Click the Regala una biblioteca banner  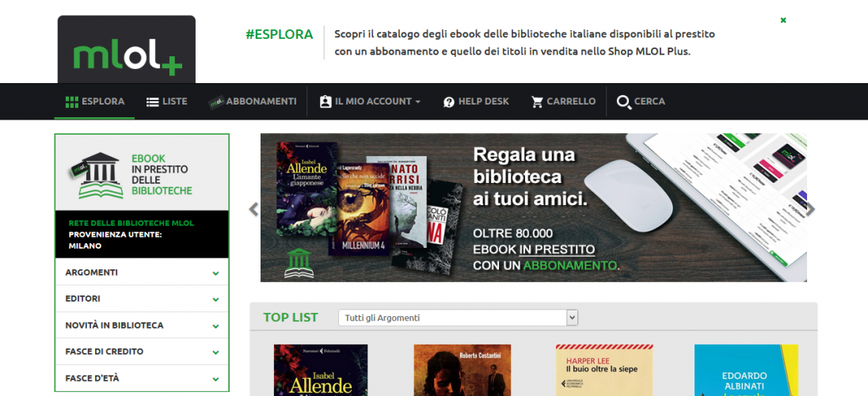(x=534, y=208)
